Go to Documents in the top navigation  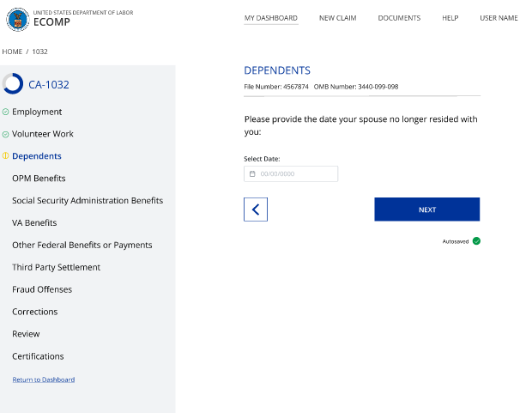399,18
